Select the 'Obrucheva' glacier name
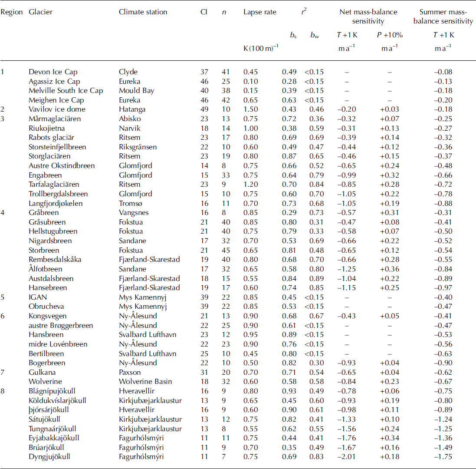The height and width of the screenshot is (469, 476). tap(46, 307)
